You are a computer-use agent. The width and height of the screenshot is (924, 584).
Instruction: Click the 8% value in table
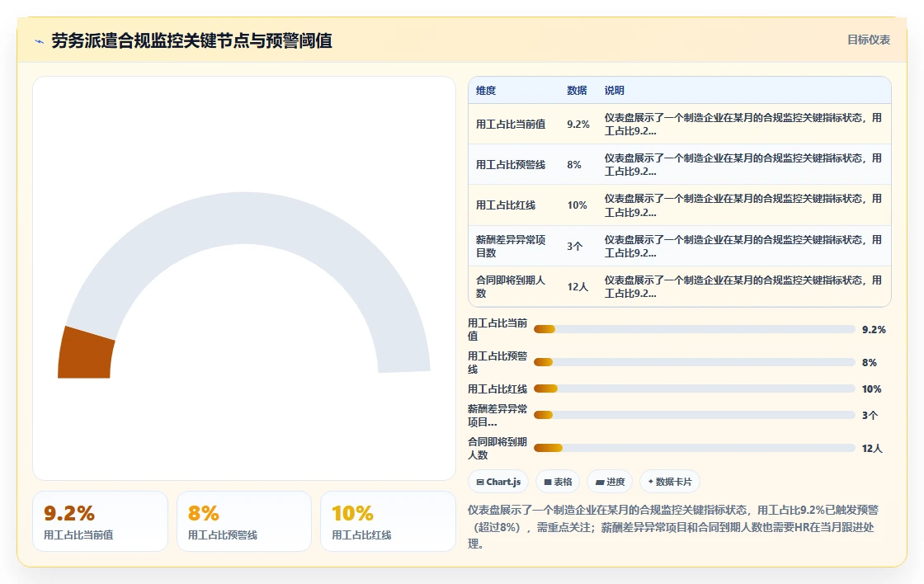574,165
